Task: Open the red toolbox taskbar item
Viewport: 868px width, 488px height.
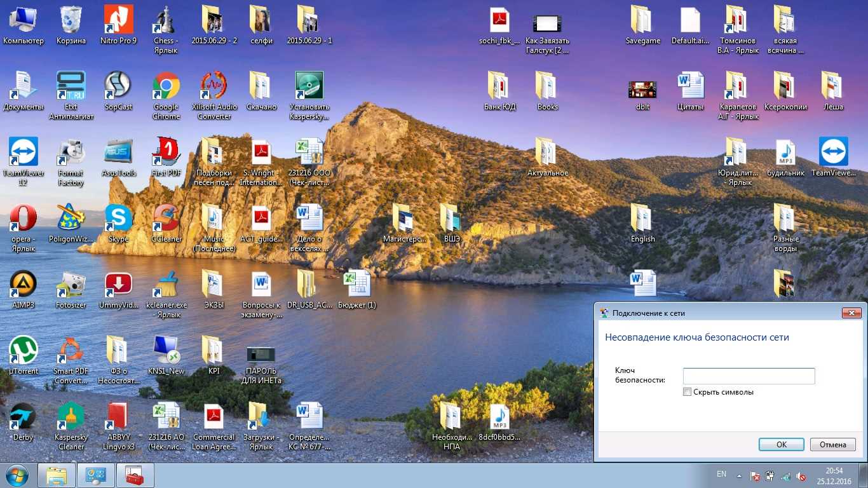Action: (x=135, y=475)
